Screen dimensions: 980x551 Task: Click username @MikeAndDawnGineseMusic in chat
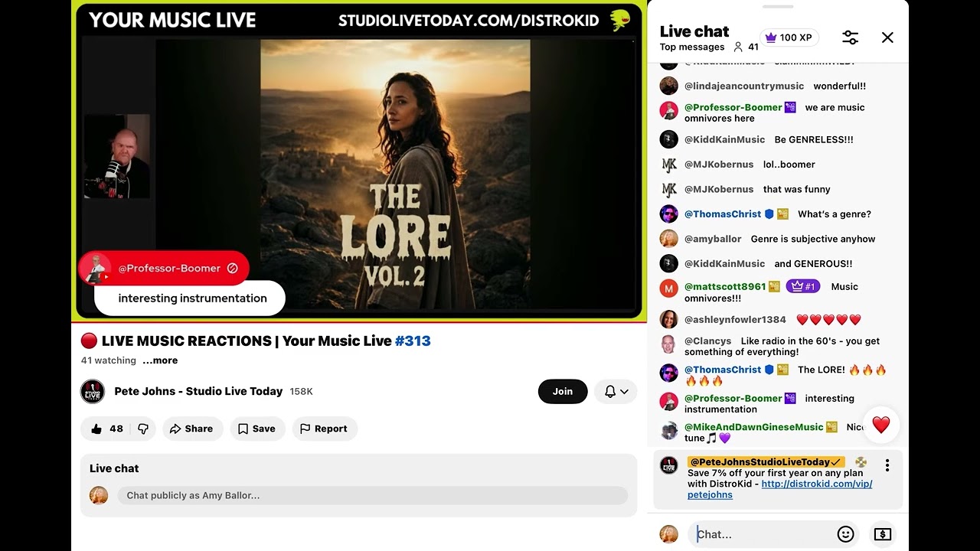click(753, 427)
